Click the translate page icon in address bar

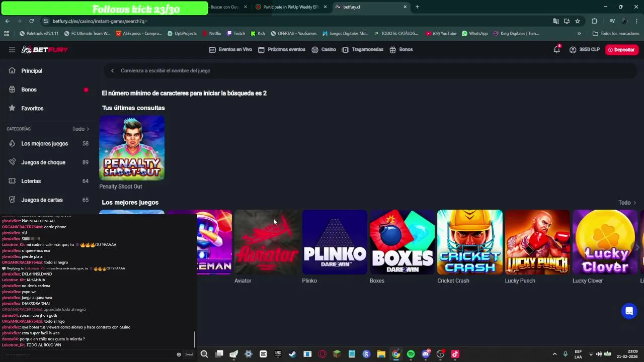click(x=555, y=21)
